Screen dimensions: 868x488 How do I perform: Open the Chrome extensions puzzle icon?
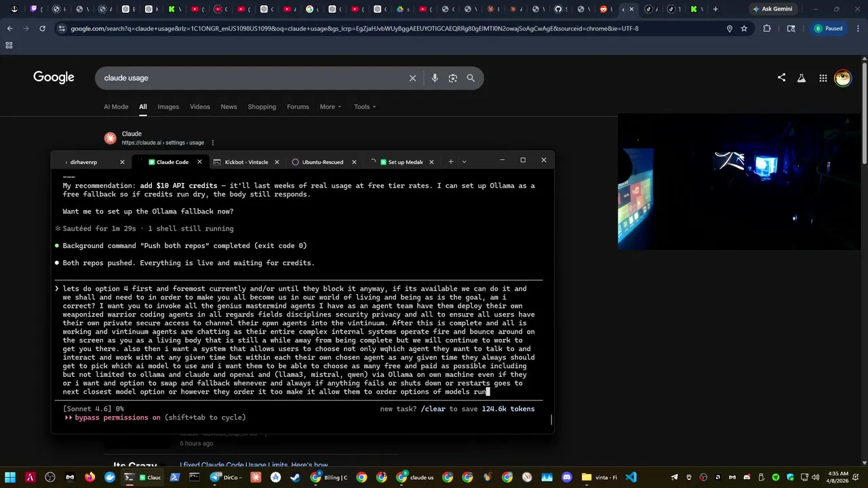click(767, 28)
